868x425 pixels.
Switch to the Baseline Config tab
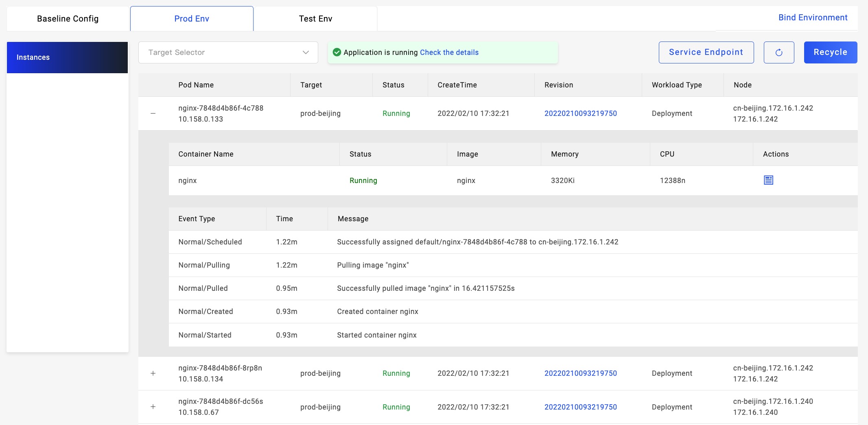tap(68, 19)
